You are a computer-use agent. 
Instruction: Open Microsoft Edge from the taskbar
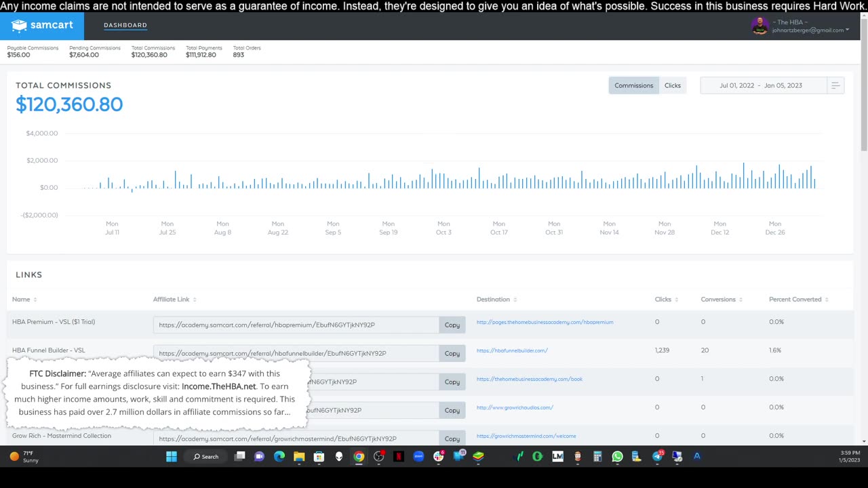pos(279,456)
